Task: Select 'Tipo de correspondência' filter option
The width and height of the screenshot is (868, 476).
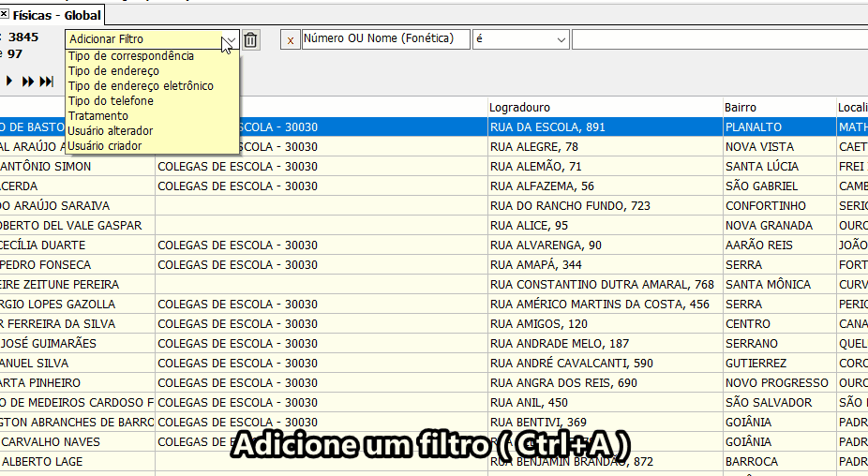Action: [131, 56]
